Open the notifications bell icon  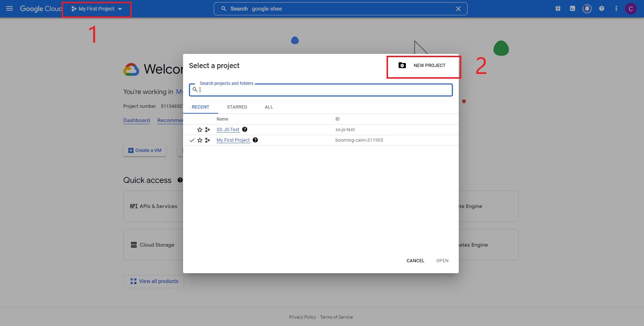click(587, 8)
